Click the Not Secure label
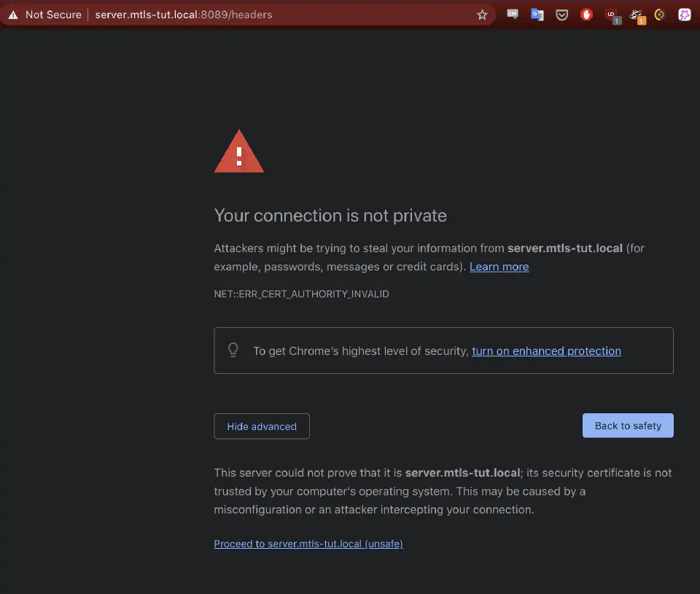This screenshot has width=700, height=594. click(53, 15)
